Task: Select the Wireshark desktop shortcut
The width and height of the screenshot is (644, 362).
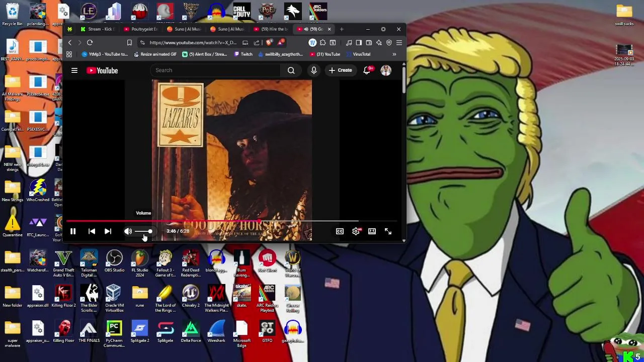Action: coord(216,332)
